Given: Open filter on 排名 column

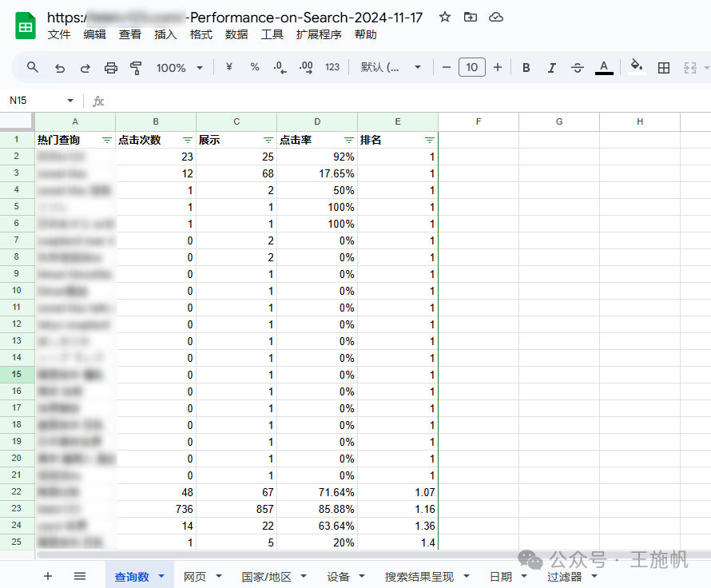Looking at the screenshot, I should (x=430, y=140).
